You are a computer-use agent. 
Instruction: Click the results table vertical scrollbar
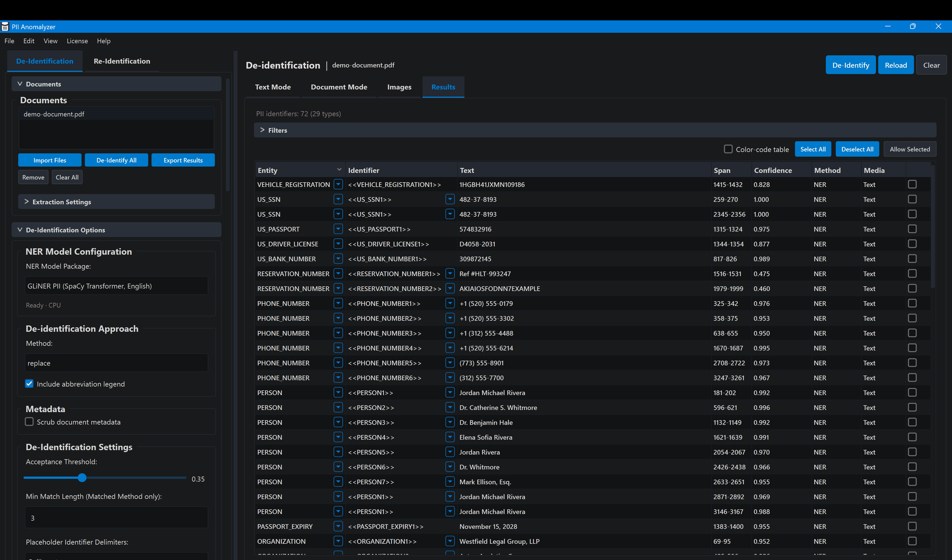[932, 227]
